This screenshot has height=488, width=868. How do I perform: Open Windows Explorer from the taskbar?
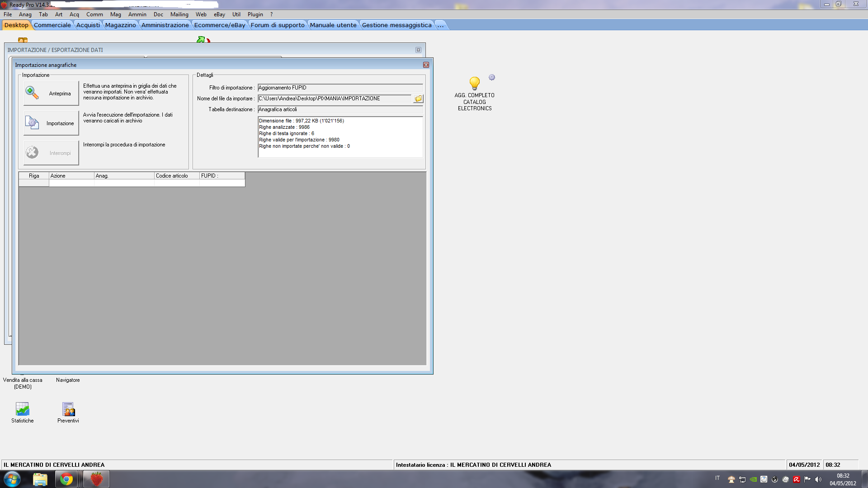pos(40,479)
